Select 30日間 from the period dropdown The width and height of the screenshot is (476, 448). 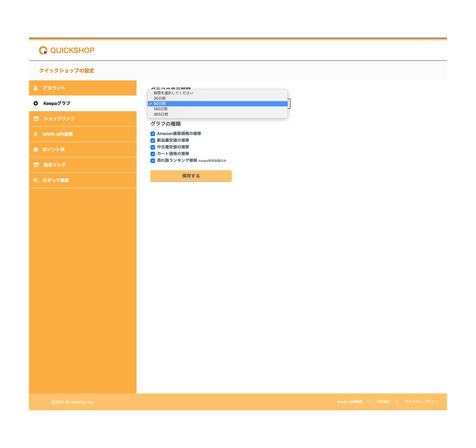pyautogui.click(x=218, y=98)
